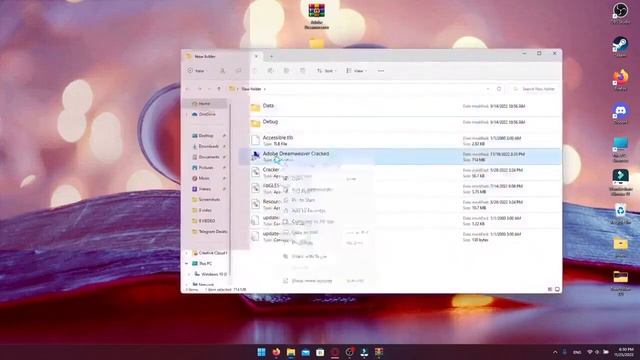Image resolution: width=640 pixels, height=360 pixels.
Task: Open the Discord desktop shortcut
Action: pos(620,113)
